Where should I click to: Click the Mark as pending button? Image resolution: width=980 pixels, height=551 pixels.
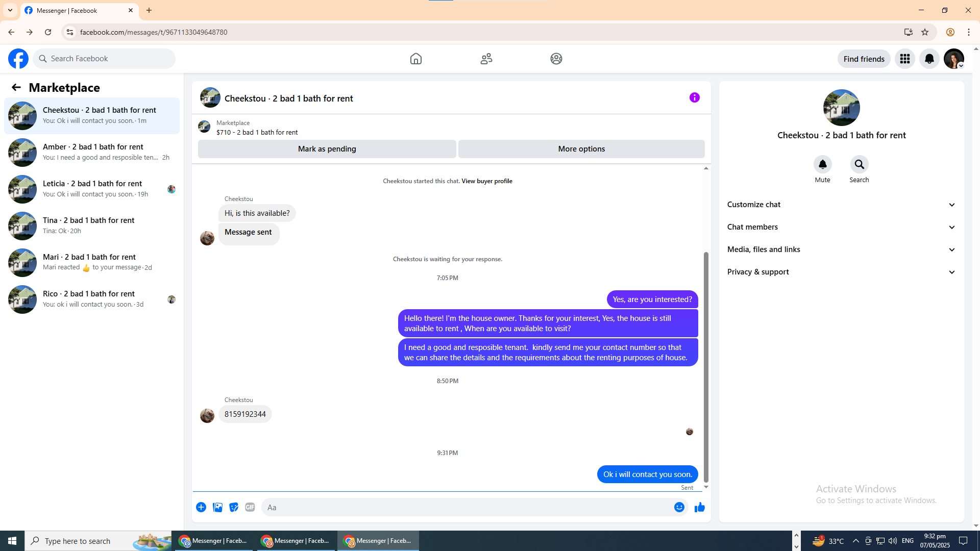327,149
